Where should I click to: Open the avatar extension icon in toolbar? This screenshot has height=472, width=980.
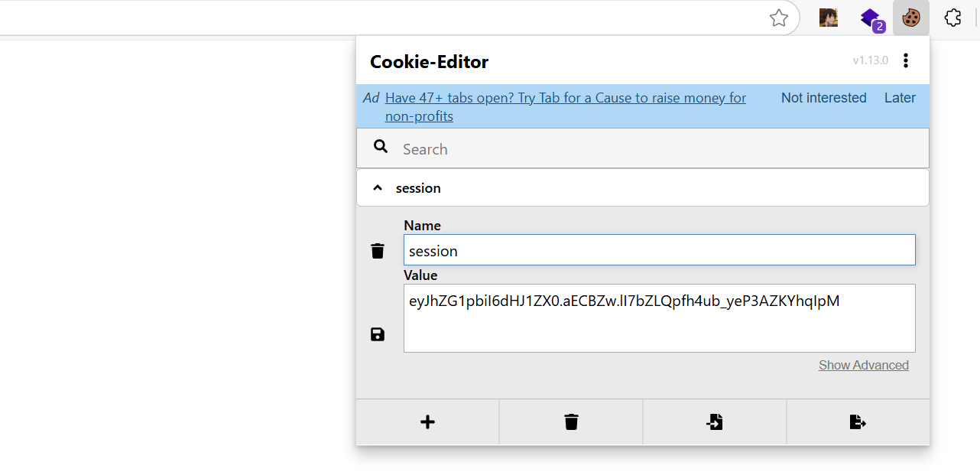click(x=829, y=18)
